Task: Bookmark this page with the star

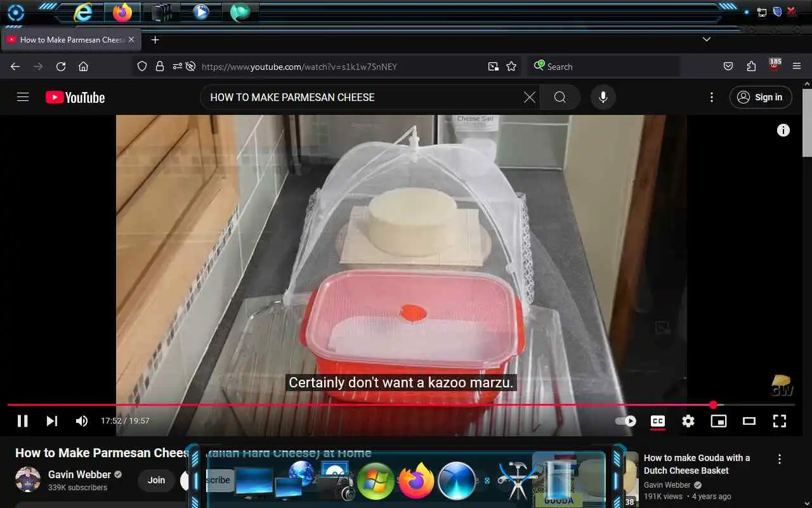Action: [x=511, y=67]
